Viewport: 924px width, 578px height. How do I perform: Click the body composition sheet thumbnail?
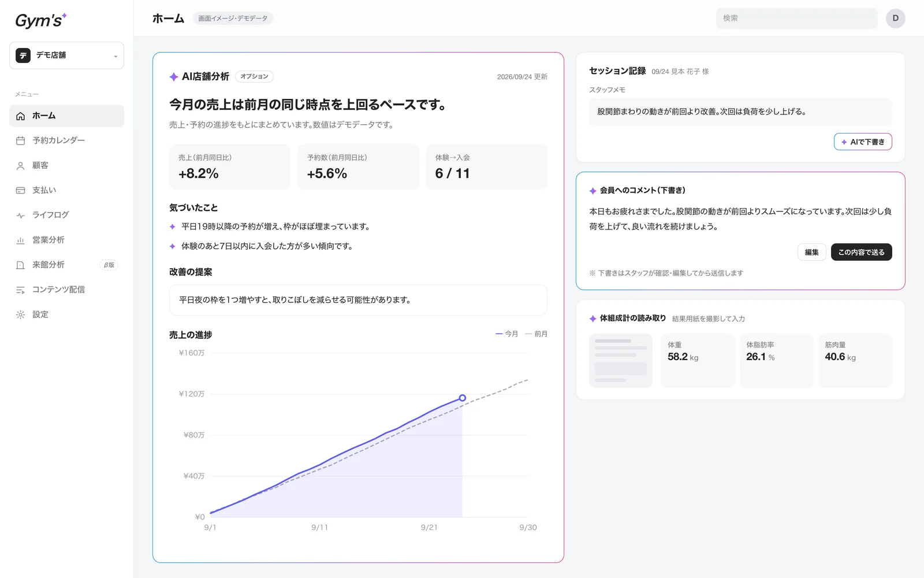pos(621,361)
